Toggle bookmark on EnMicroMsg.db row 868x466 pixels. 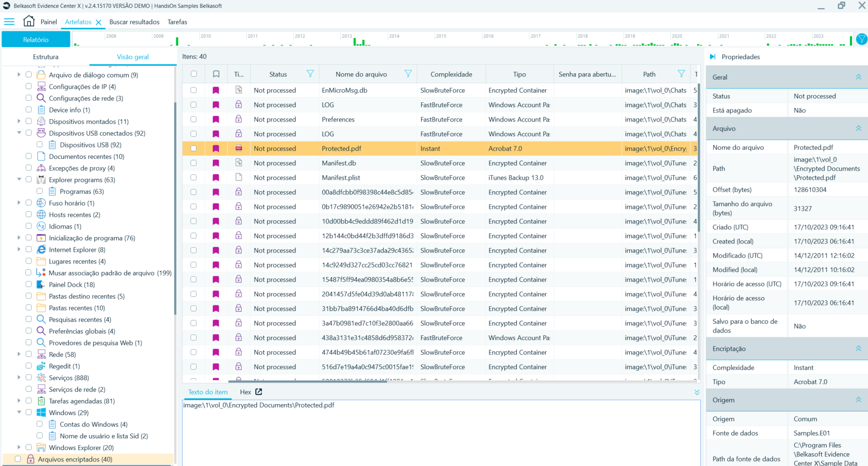(216, 90)
